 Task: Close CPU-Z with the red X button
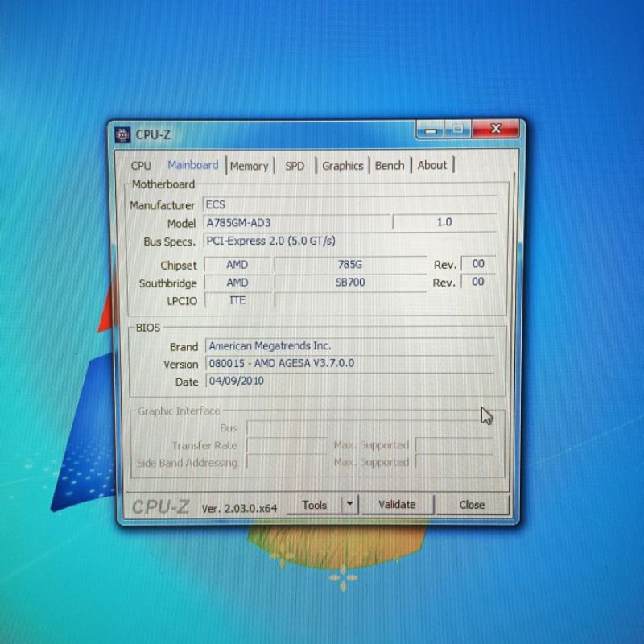pos(495,129)
